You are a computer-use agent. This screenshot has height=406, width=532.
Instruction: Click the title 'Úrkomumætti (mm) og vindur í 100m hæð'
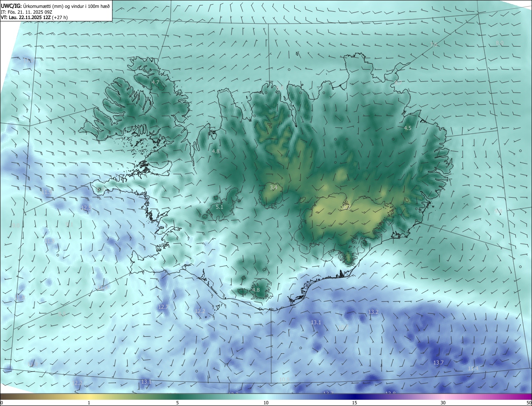tap(66, 6)
